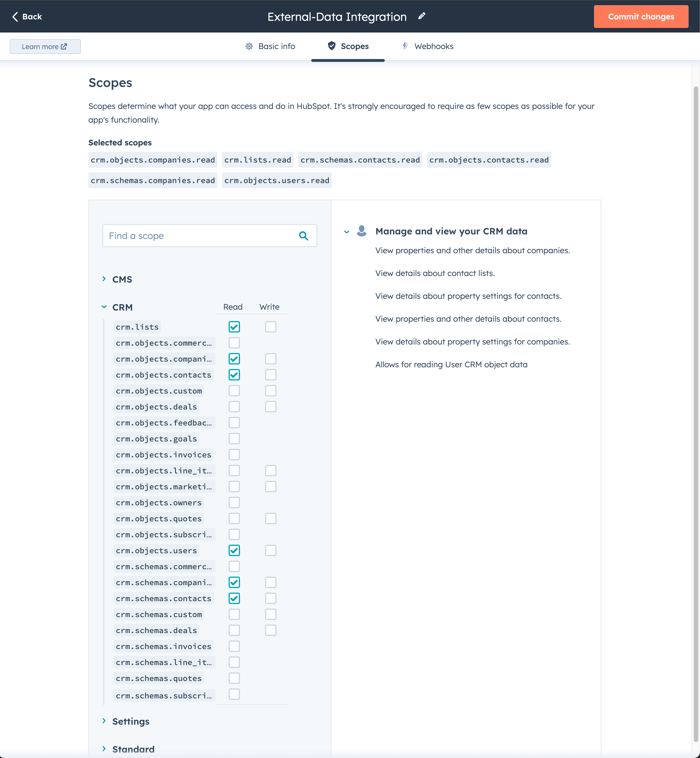Check Read access for crm.objects.deals

point(234,406)
